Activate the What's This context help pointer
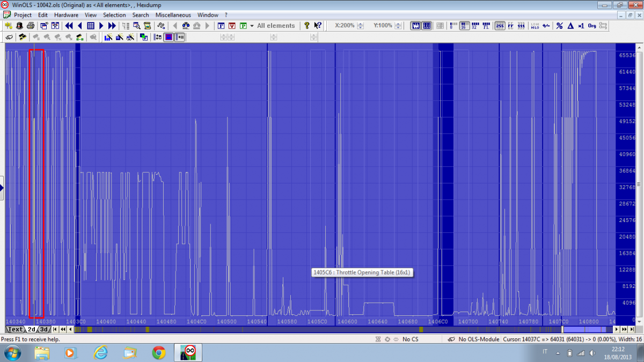The width and height of the screenshot is (644, 362). (317, 25)
